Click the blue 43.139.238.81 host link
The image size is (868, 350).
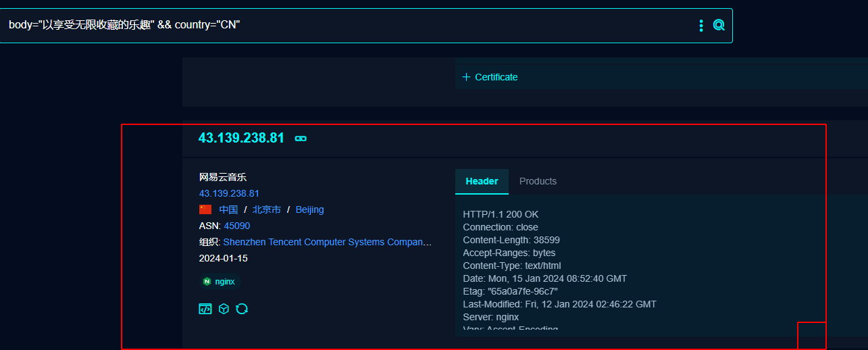[229, 193]
